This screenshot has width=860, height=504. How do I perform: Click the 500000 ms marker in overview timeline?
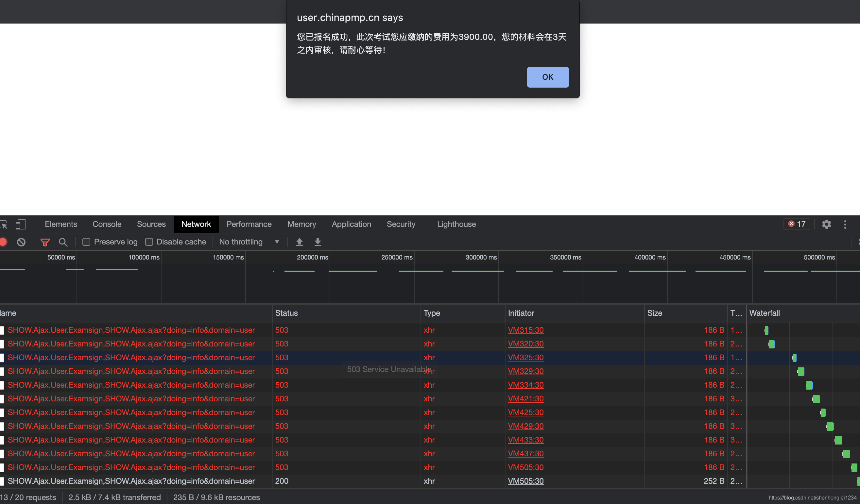pyautogui.click(x=819, y=258)
